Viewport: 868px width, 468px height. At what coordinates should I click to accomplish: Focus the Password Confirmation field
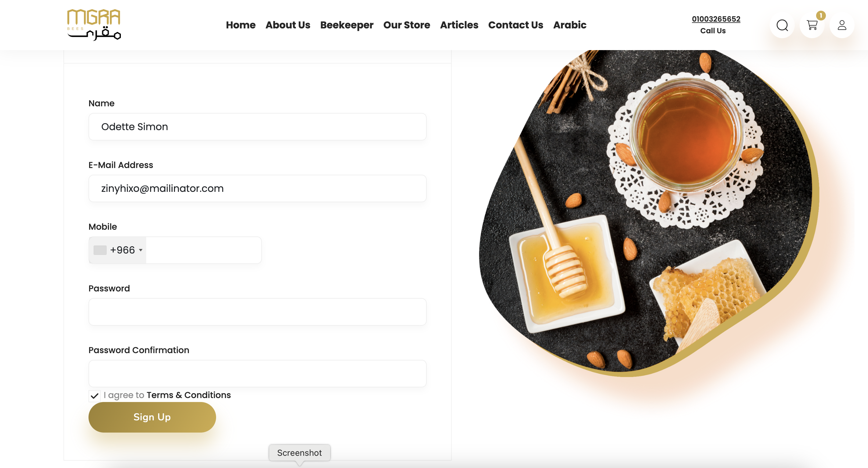click(x=257, y=374)
